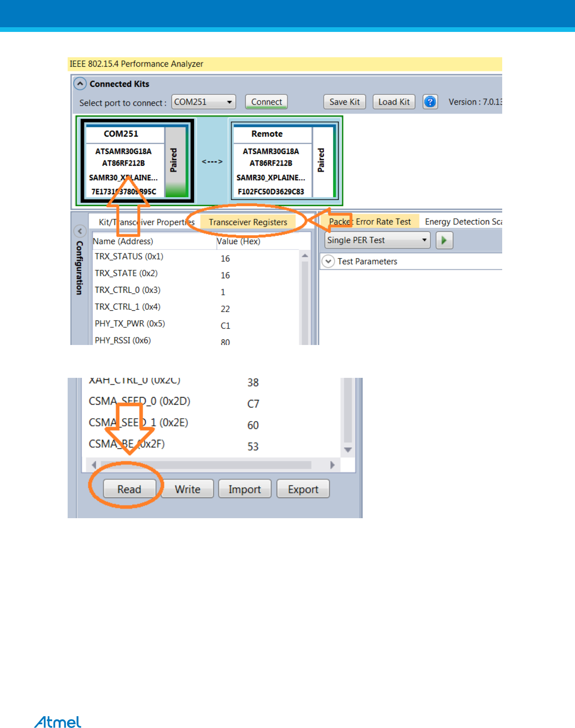Open the Energy Detection Scan tab
Viewport: 575px width, 728px height.
(x=462, y=222)
